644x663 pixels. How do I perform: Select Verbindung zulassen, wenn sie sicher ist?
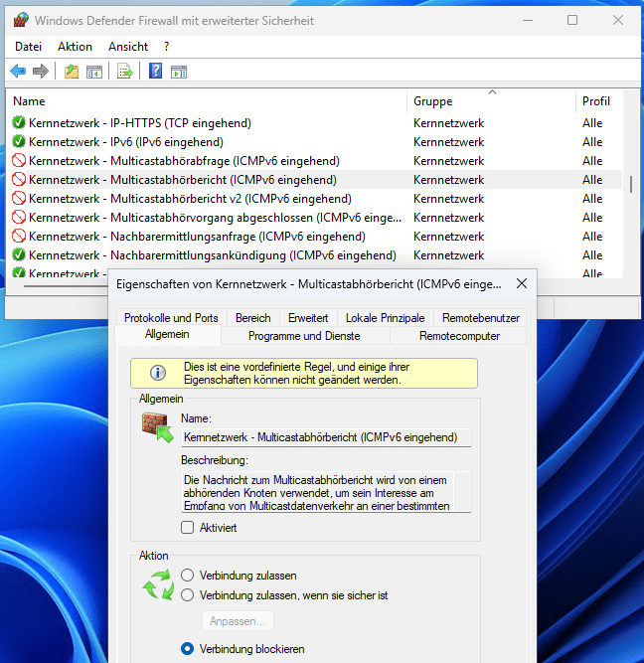tap(187, 595)
